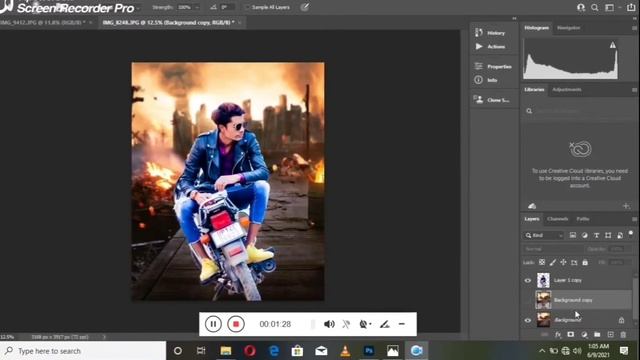This screenshot has height=360, width=640.
Task: Select the Histogram tab
Action: coord(536,28)
